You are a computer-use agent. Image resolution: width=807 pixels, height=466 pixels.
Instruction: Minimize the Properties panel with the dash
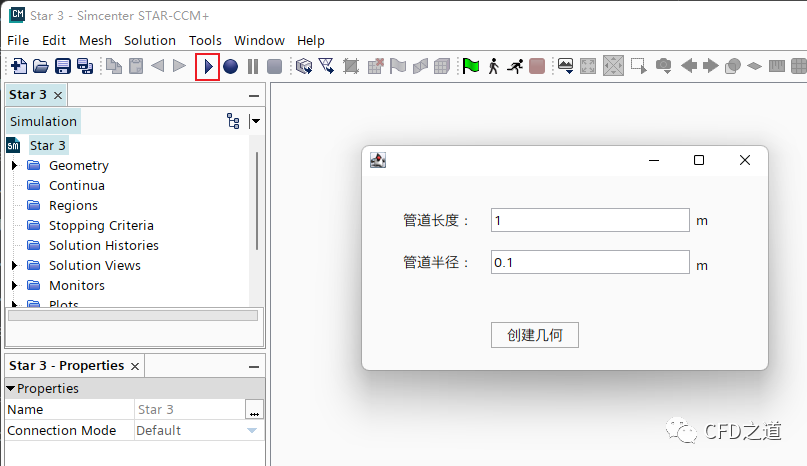pos(254,367)
